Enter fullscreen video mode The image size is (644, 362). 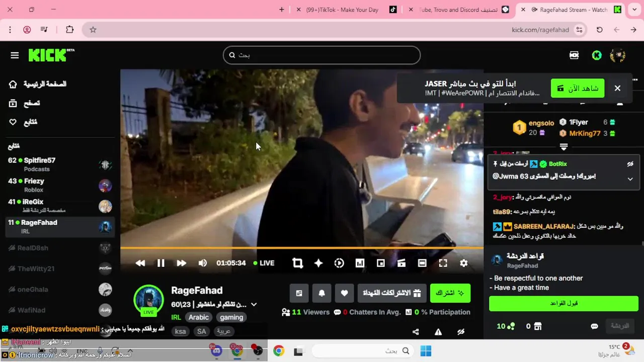tap(443, 263)
